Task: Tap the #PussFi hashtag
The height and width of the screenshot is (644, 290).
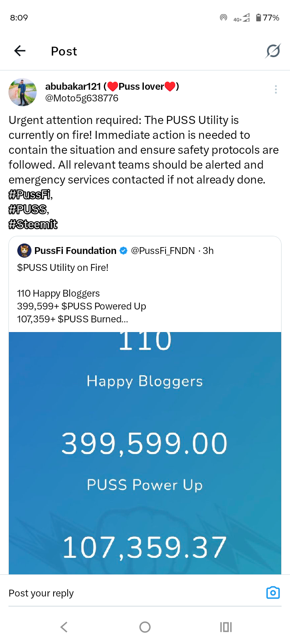Action: (30, 195)
